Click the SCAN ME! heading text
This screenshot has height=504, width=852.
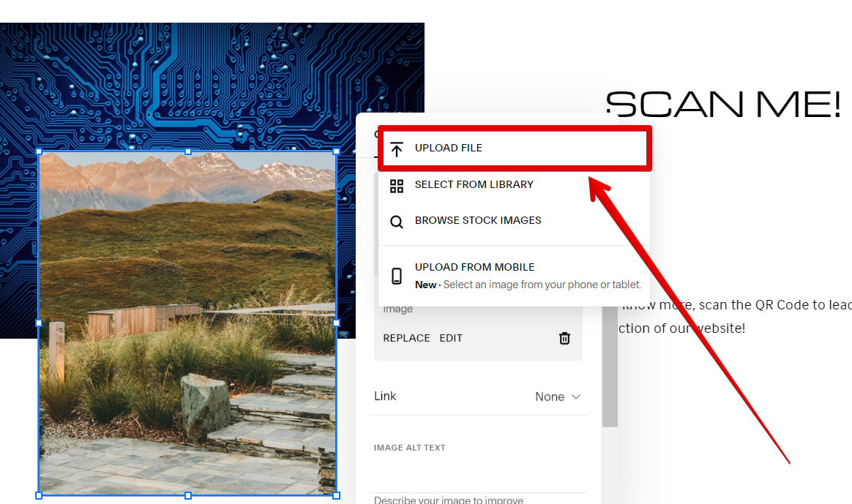[x=723, y=104]
